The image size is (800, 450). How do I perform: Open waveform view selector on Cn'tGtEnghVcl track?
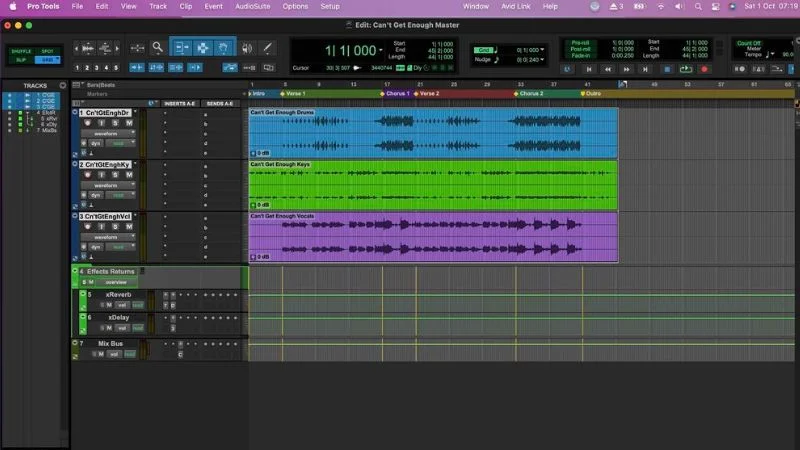pyautogui.click(x=108, y=237)
